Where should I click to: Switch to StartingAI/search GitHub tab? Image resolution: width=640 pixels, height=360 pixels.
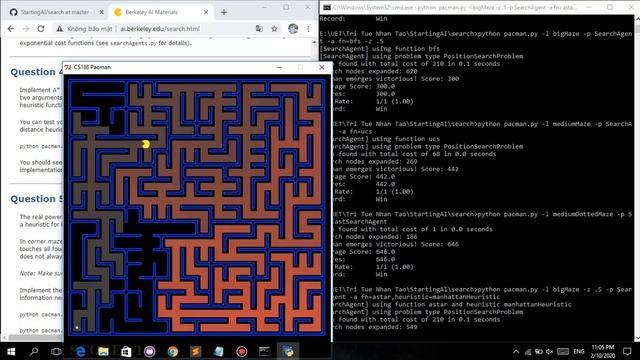tap(55, 12)
